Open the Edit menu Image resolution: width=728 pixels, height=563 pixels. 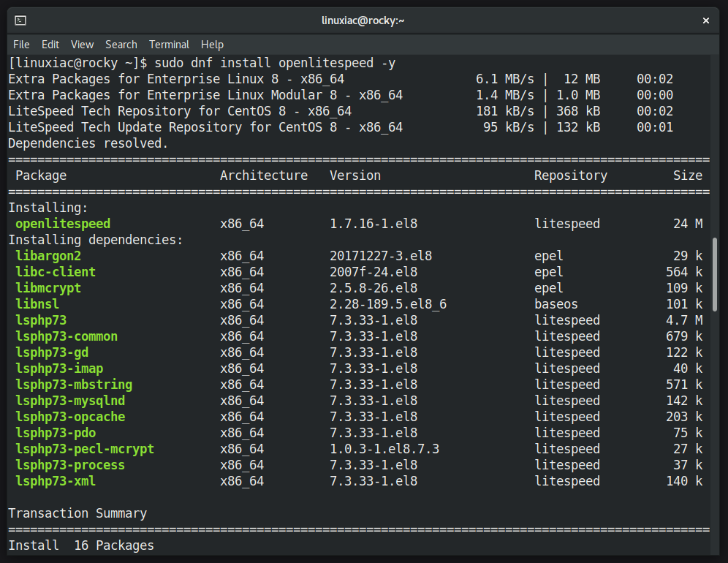50,45
